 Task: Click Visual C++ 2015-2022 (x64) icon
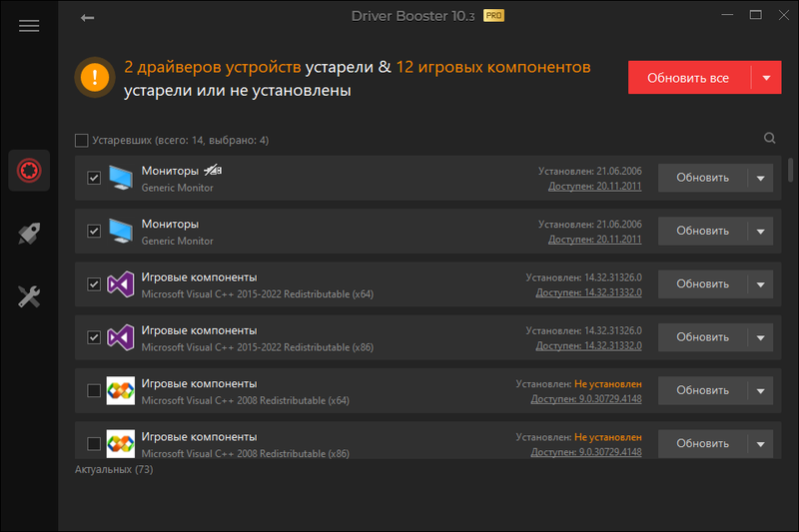[x=121, y=284]
